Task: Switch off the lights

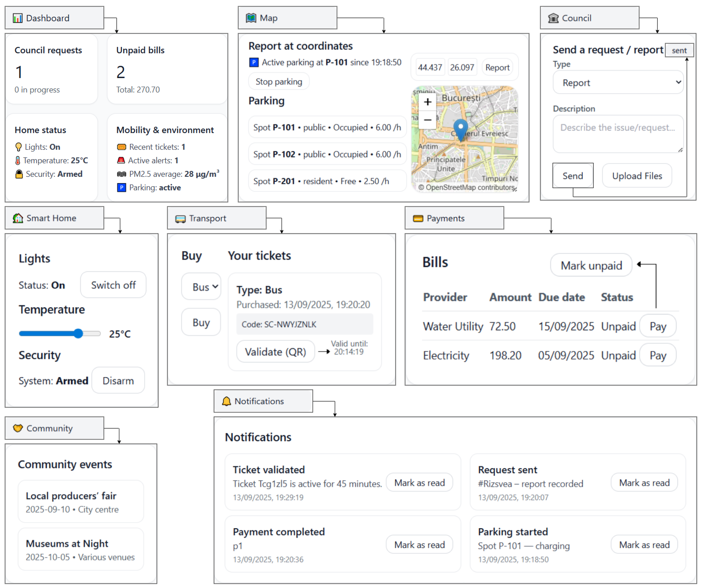Action: [113, 285]
